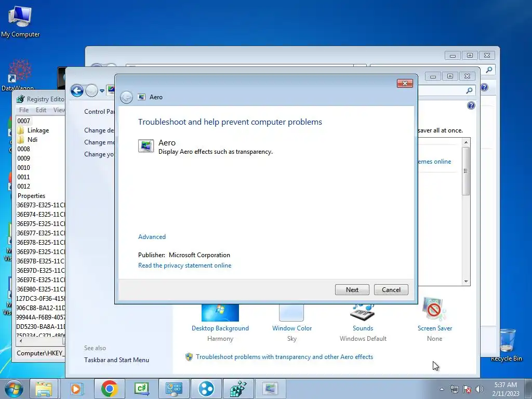Show hidden tray icons

click(442, 389)
